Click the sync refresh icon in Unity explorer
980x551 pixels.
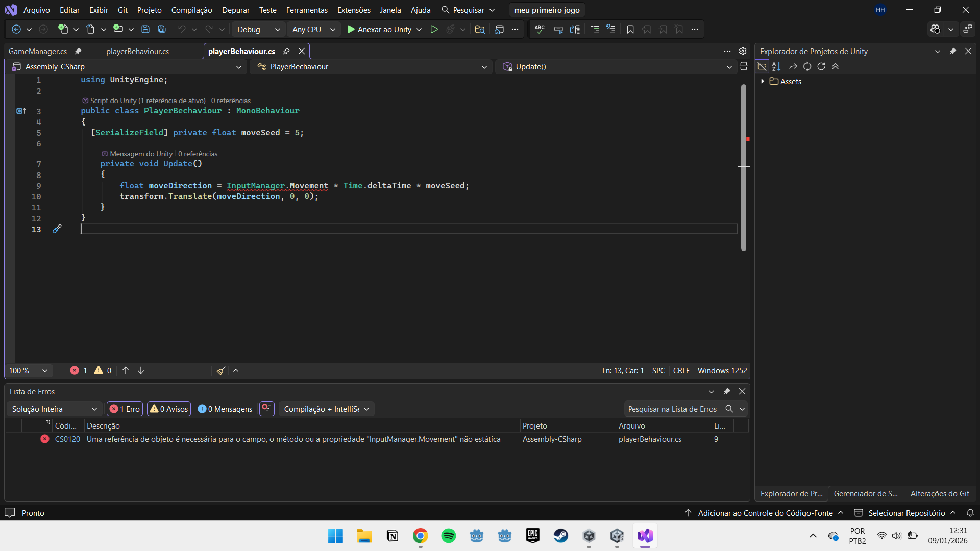[x=807, y=66]
